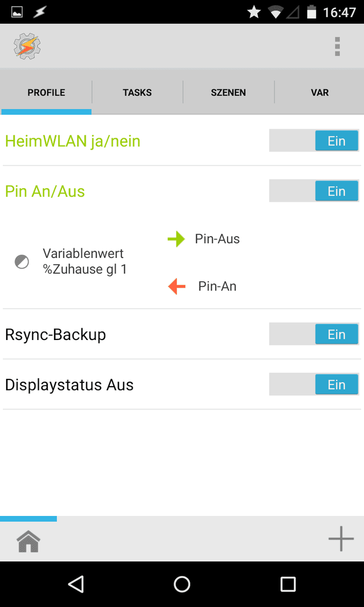Collapse the Pin An/Aus profile
Screen dimensions: 364x607
pyautogui.click(x=45, y=191)
